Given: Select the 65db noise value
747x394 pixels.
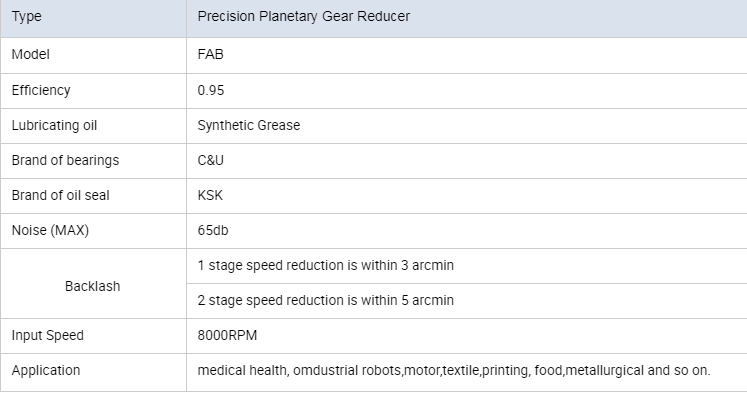Looking at the screenshot, I should [x=213, y=231].
